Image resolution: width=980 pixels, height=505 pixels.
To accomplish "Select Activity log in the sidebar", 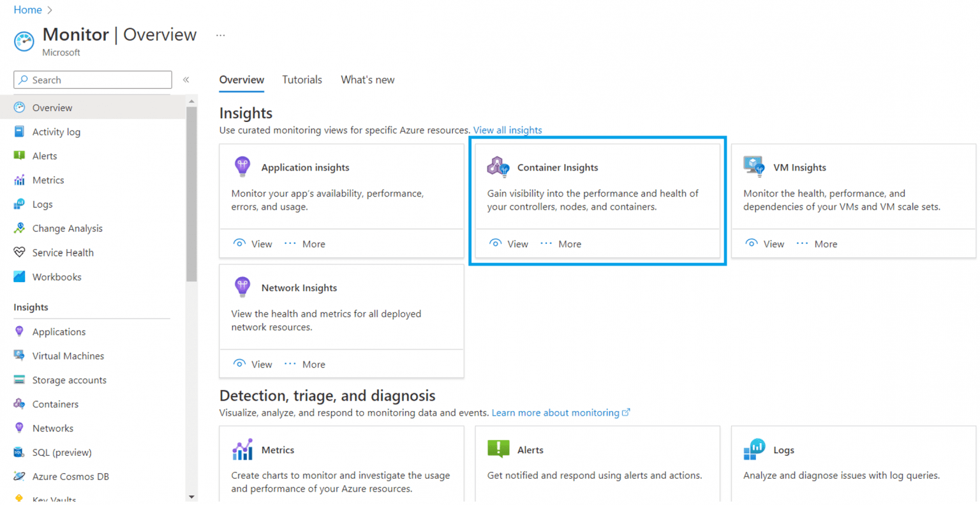I will coord(55,132).
